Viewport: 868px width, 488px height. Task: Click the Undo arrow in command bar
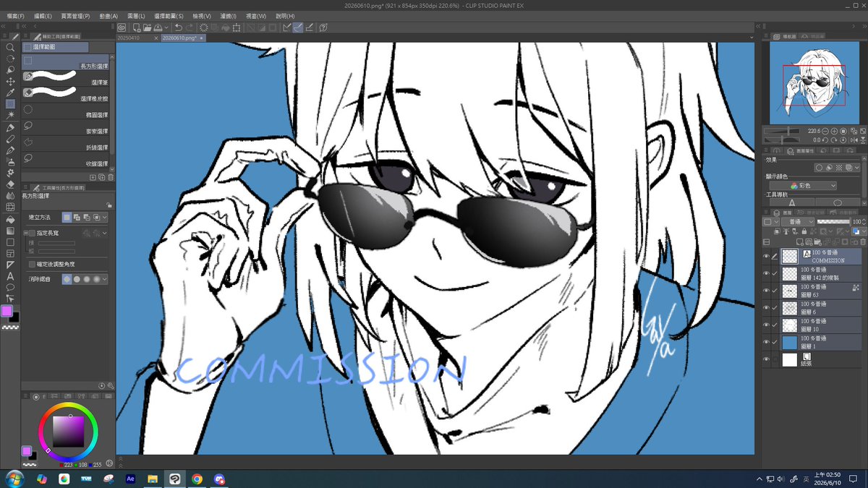179,27
